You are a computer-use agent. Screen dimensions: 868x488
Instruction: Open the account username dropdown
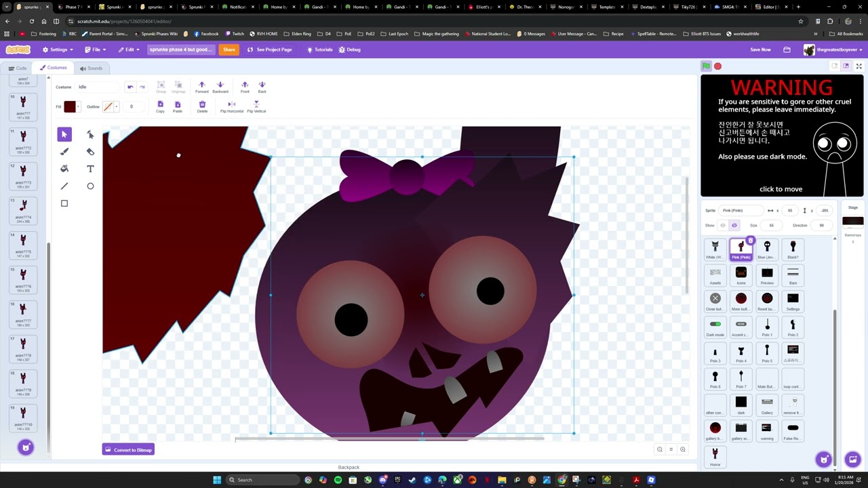pyautogui.click(x=833, y=49)
